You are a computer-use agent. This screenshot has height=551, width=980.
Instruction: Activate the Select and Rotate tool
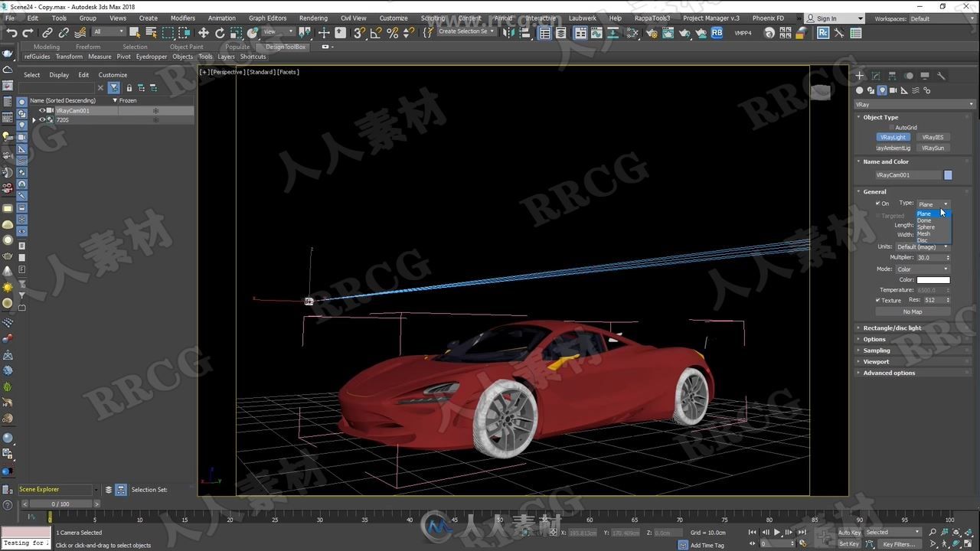coord(220,33)
